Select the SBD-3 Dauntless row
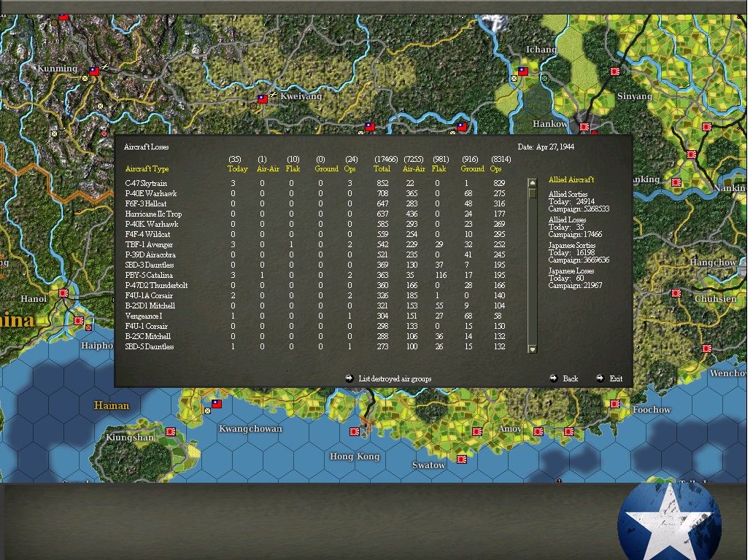This screenshot has width=753, height=560. click(317, 265)
